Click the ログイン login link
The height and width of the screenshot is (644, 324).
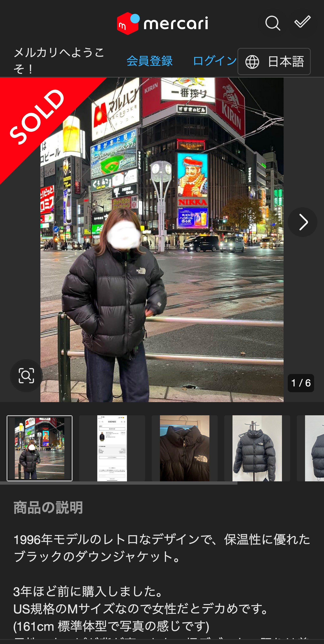tap(215, 61)
